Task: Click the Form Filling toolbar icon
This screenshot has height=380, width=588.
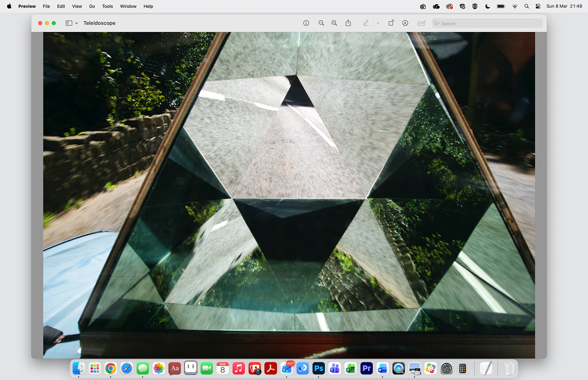Action: coord(421,23)
